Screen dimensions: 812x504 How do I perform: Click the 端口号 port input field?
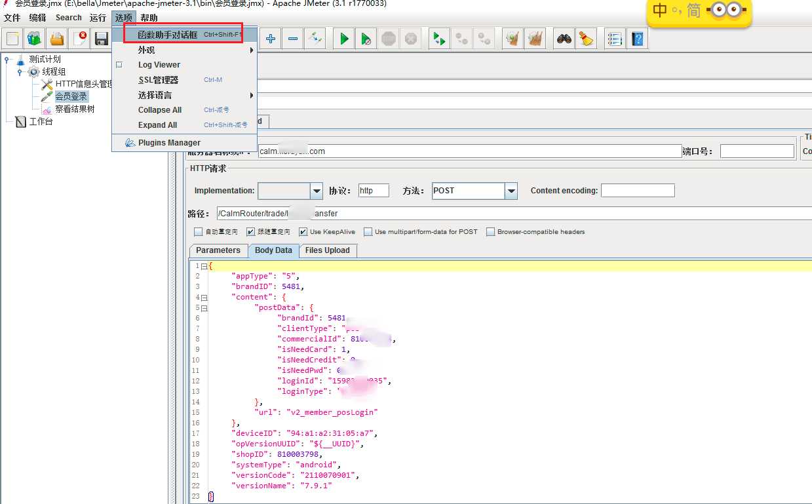coord(757,151)
